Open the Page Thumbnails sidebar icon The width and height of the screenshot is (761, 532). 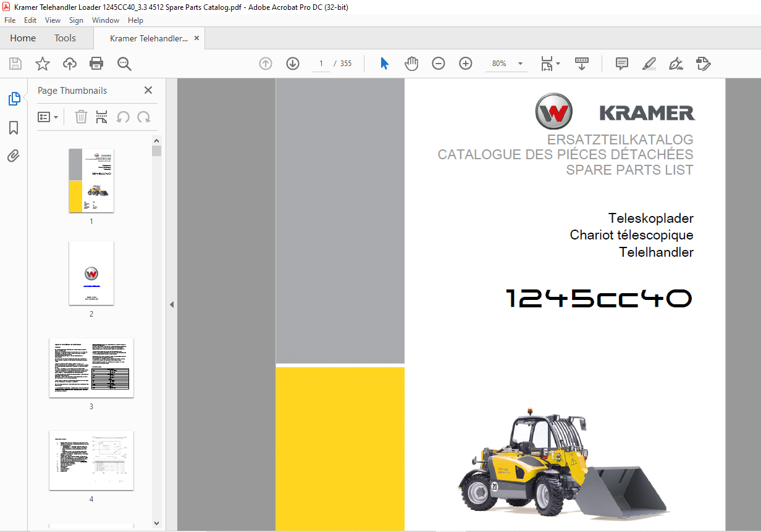(x=14, y=98)
